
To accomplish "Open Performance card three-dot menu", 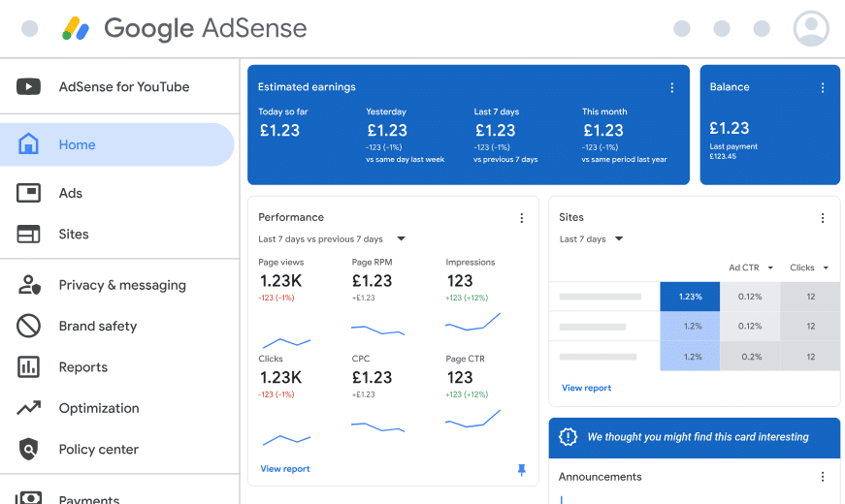I will coord(522,218).
